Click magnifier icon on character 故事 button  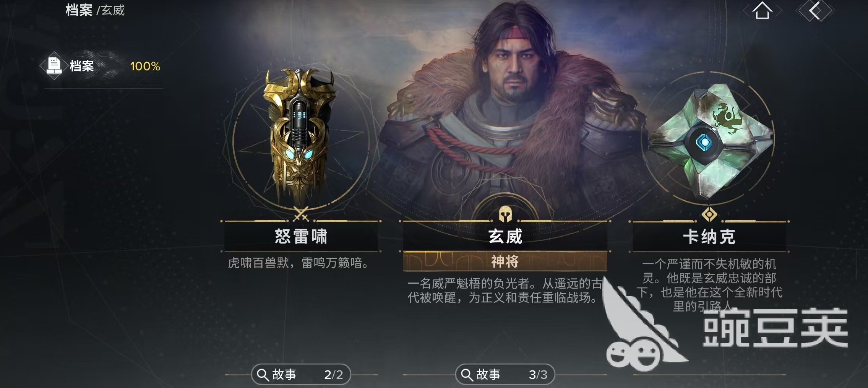[x=467, y=375]
